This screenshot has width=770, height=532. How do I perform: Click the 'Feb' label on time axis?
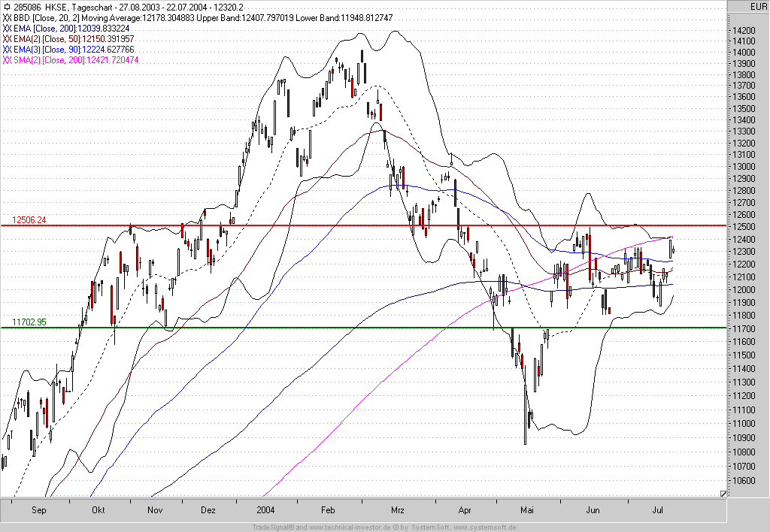328,510
